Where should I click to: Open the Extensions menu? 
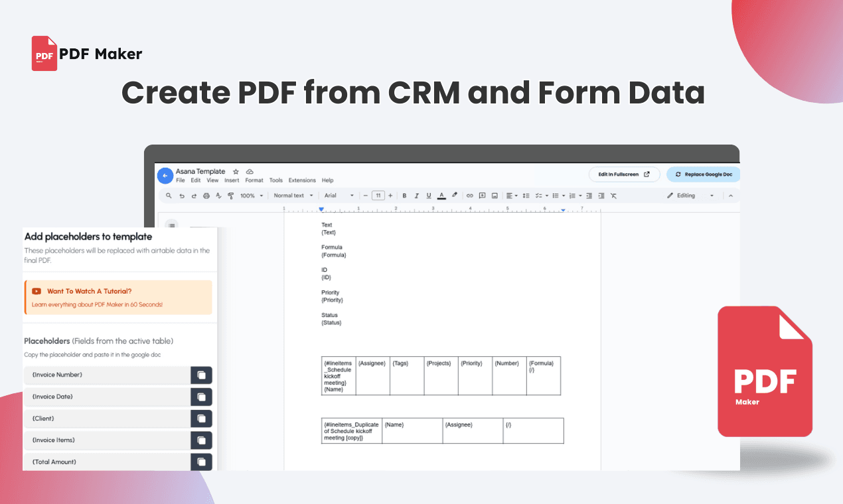pos(302,180)
